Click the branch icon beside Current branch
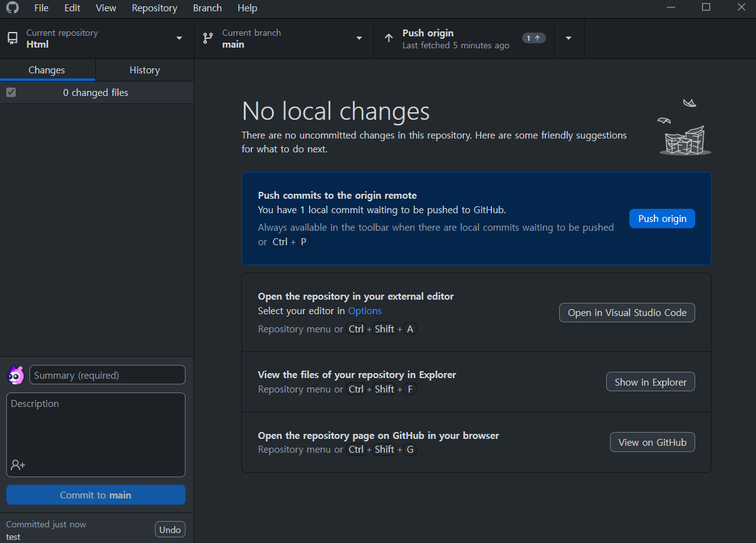 207,38
